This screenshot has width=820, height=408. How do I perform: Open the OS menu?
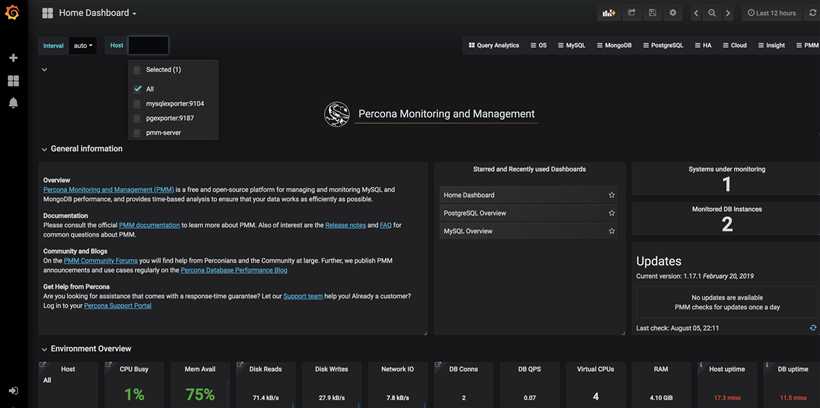539,46
